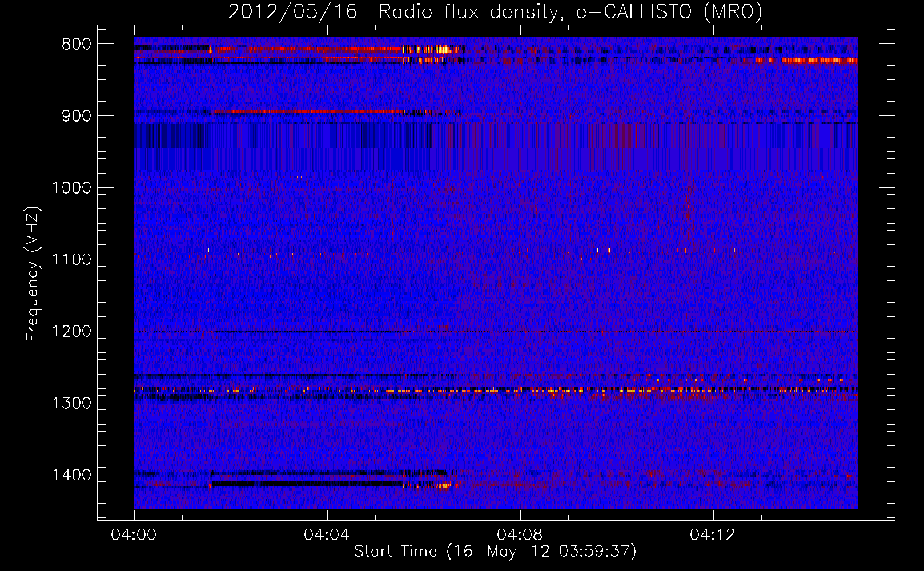Image resolution: width=924 pixels, height=571 pixels.
Task: Click the 04:00 time tick label
Action: point(134,535)
